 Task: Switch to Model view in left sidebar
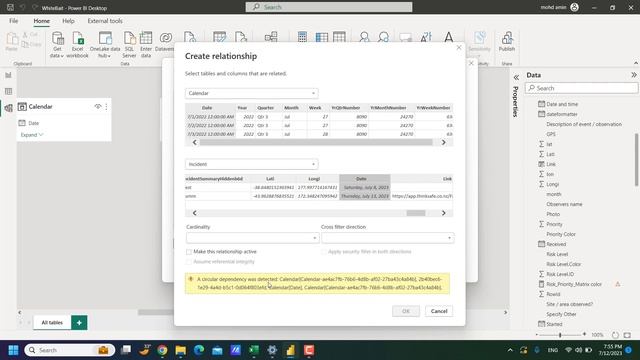(8, 108)
